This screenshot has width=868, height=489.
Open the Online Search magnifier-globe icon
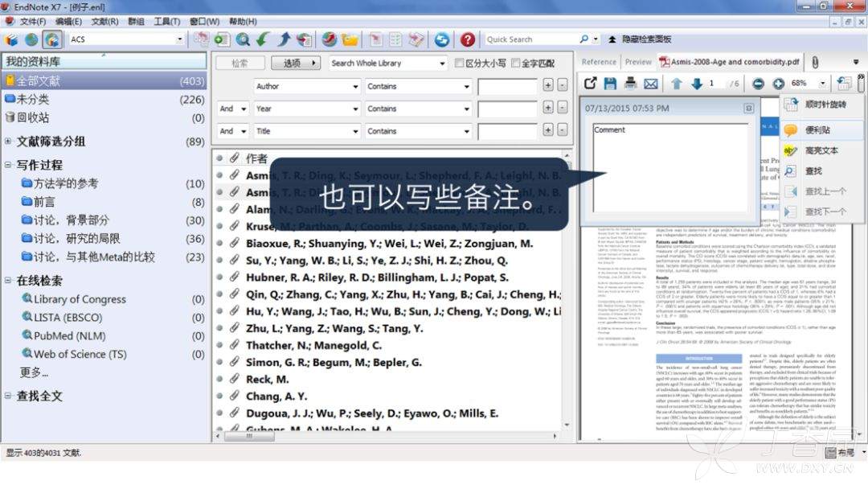[x=243, y=39]
